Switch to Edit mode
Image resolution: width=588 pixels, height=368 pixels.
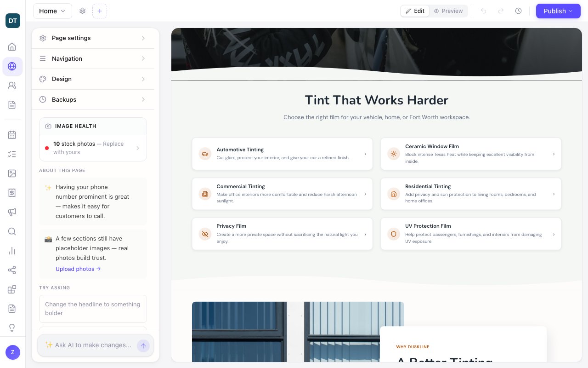(415, 11)
